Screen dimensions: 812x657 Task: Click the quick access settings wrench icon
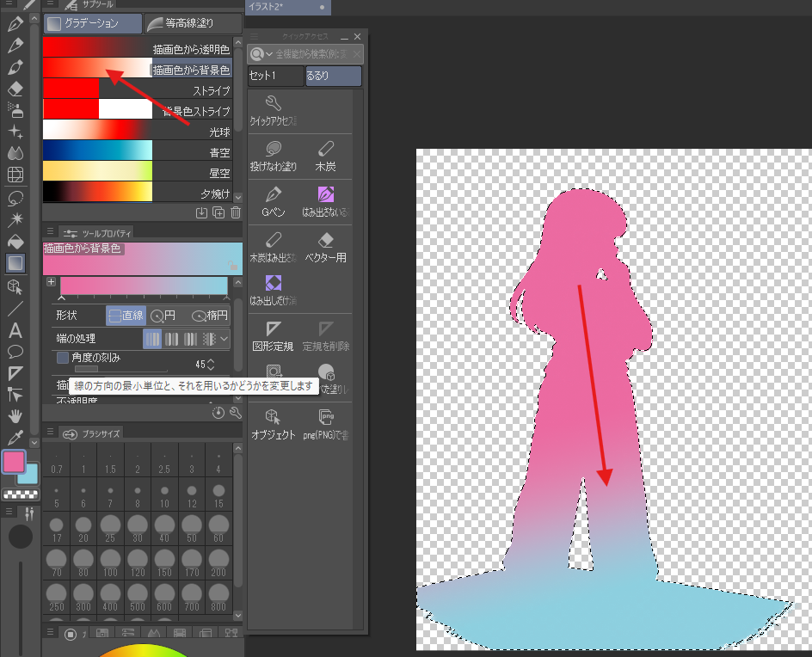pyautogui.click(x=274, y=110)
